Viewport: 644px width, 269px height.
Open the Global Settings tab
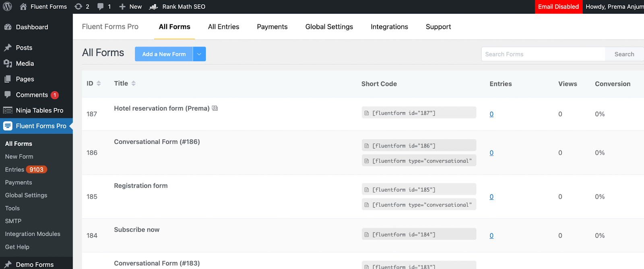[x=329, y=27]
